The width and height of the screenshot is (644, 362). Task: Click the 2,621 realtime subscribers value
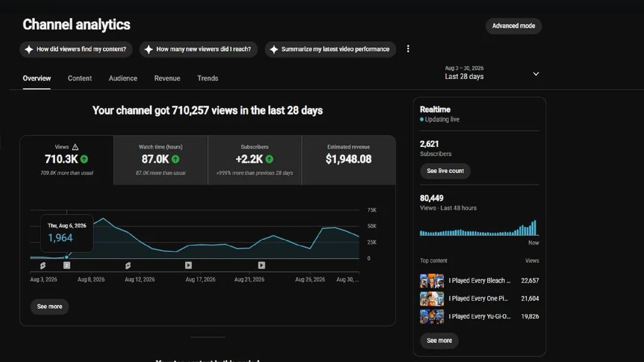click(x=429, y=144)
